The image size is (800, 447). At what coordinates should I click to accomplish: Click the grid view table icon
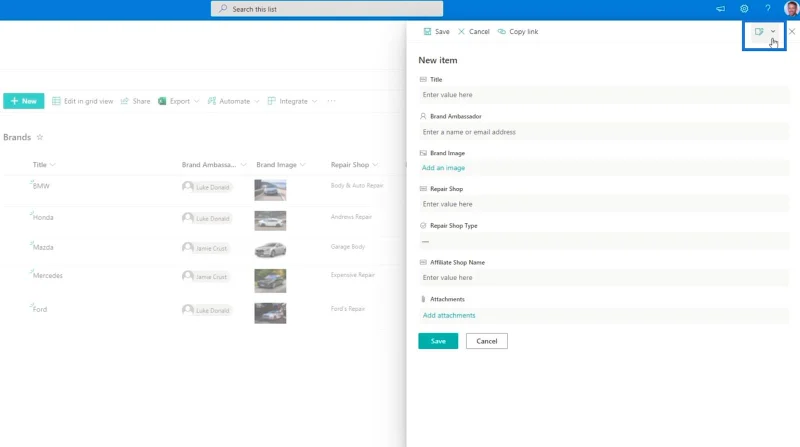(56, 101)
